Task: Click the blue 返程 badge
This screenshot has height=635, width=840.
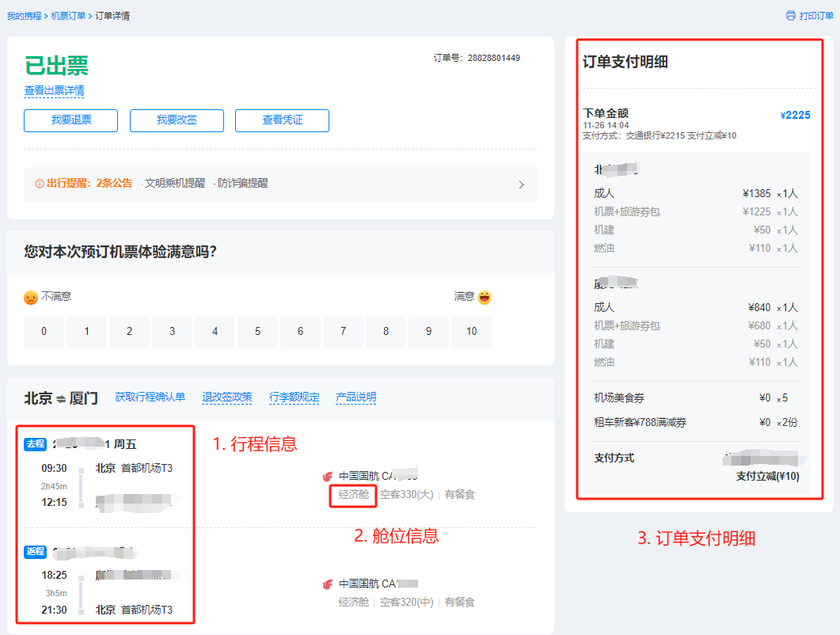Action: [x=36, y=551]
